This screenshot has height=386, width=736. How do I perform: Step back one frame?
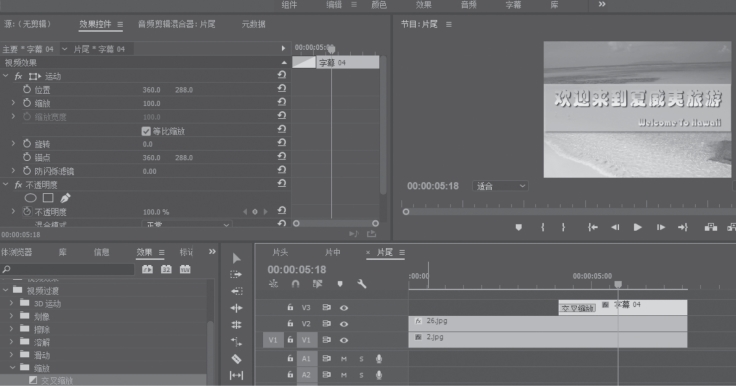(x=615, y=227)
